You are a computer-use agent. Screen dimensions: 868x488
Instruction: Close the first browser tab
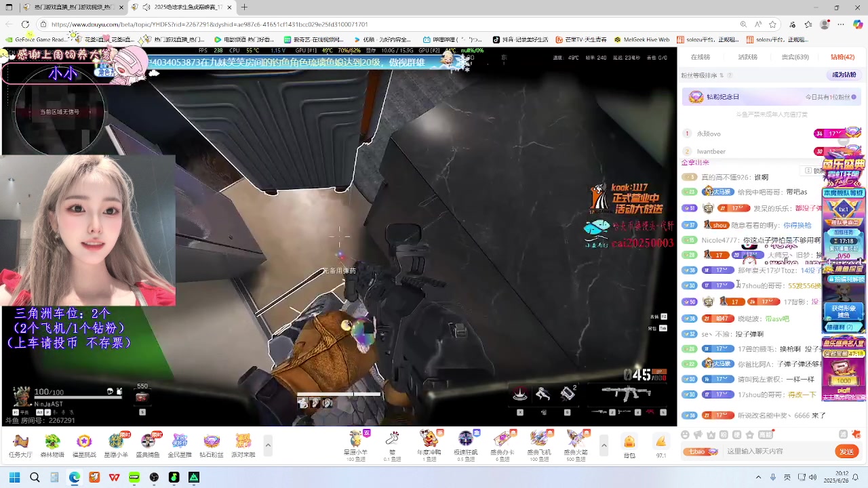click(121, 7)
